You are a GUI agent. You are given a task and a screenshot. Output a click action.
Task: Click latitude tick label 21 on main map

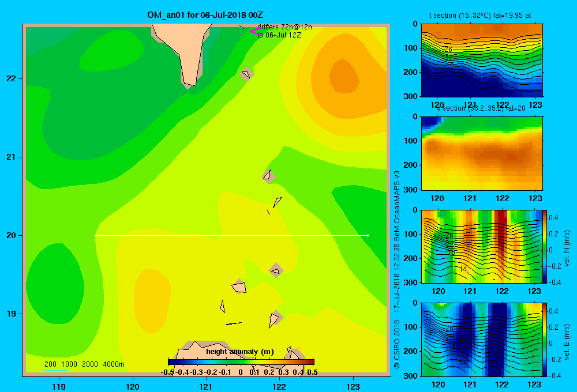point(12,157)
